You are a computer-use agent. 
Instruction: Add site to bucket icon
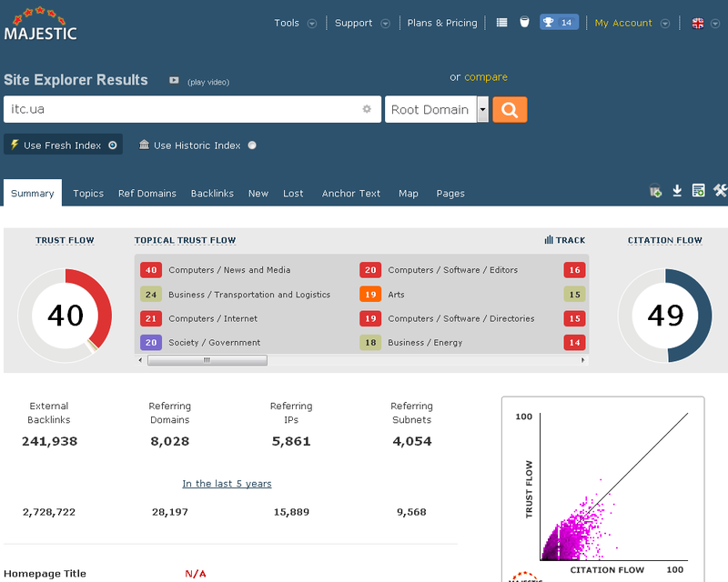(655, 191)
